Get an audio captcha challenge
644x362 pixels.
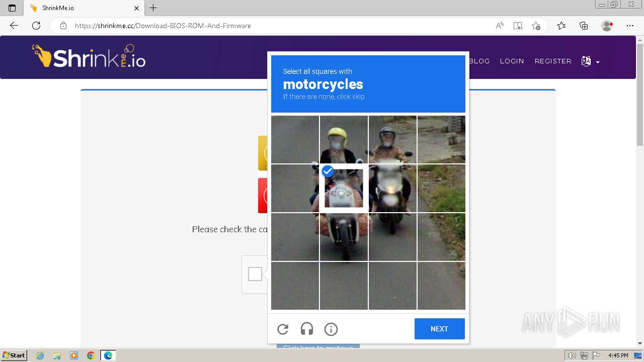pos(307,329)
